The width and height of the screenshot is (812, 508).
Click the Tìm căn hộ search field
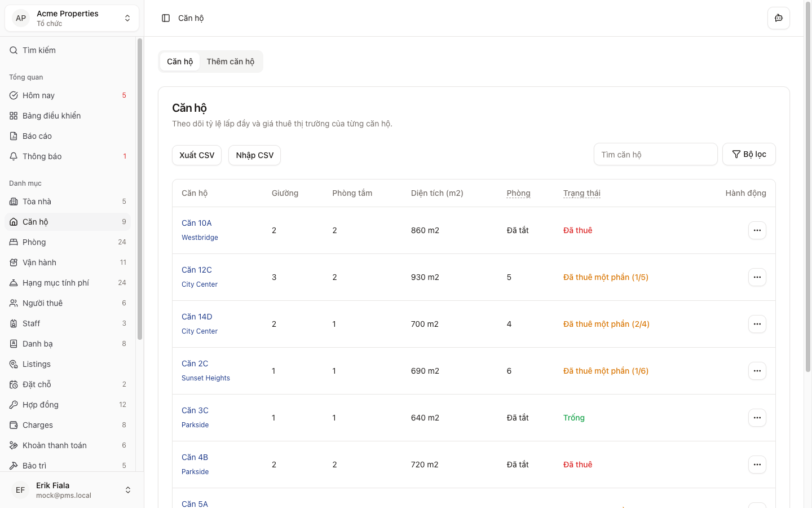pyautogui.click(x=655, y=154)
